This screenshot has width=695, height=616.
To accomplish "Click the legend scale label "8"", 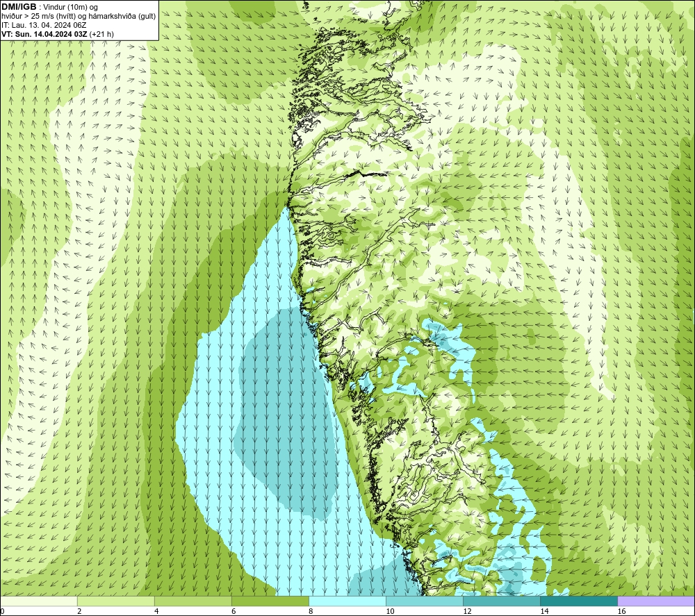I will (310, 611).
